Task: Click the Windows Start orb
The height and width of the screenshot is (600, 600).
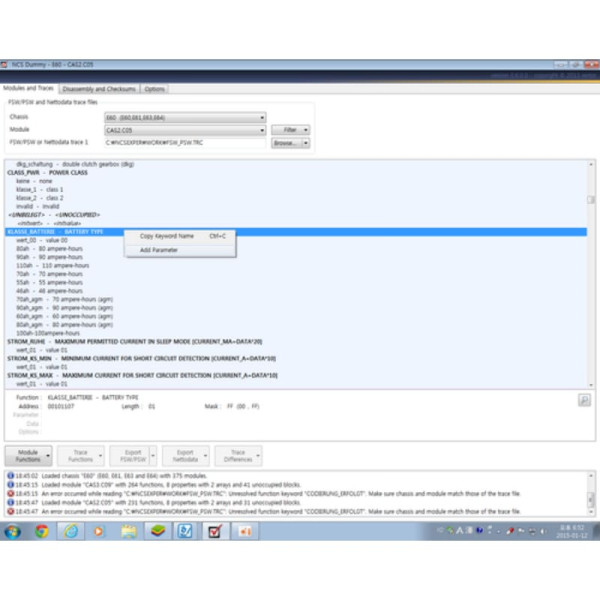Action: [x=13, y=531]
